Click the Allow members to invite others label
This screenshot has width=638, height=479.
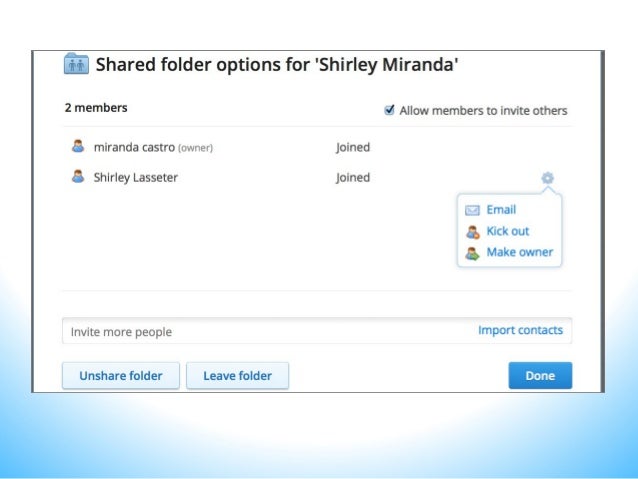click(x=483, y=110)
